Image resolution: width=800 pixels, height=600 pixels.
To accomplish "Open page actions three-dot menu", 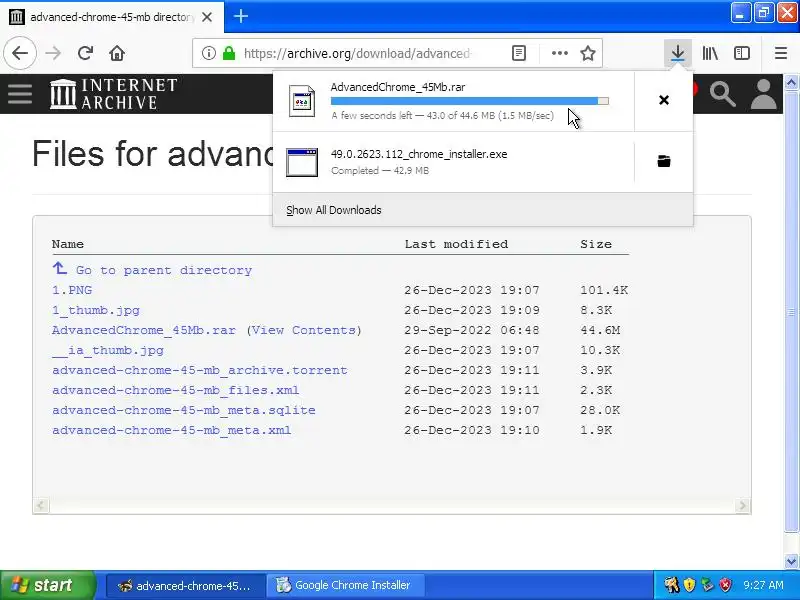I will (560, 53).
